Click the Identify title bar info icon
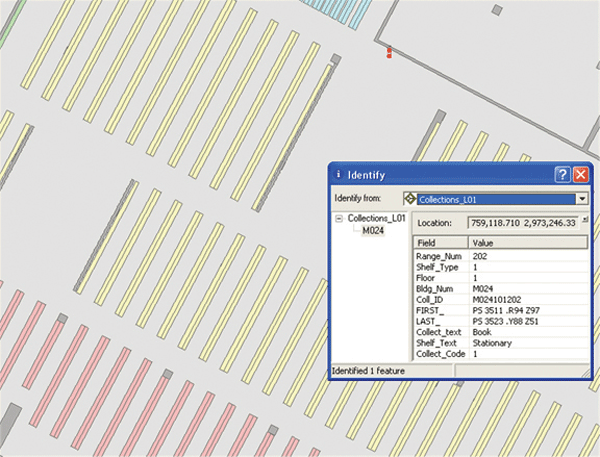The image size is (600, 457). (338, 174)
